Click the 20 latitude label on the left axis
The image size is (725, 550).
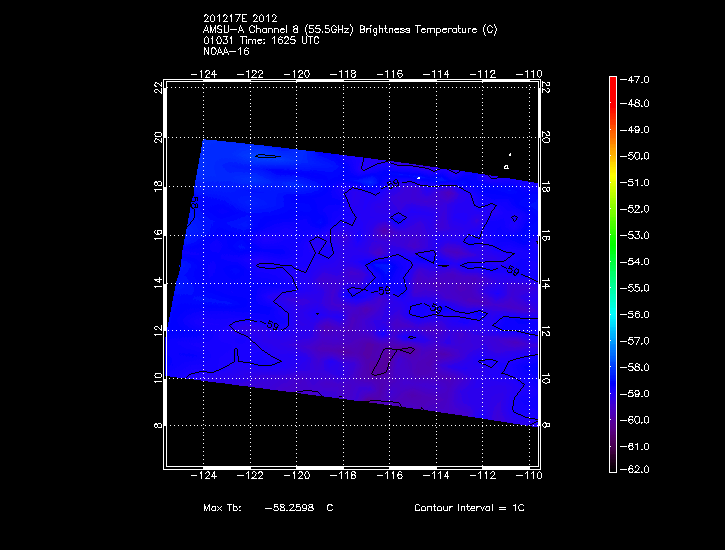(x=159, y=136)
